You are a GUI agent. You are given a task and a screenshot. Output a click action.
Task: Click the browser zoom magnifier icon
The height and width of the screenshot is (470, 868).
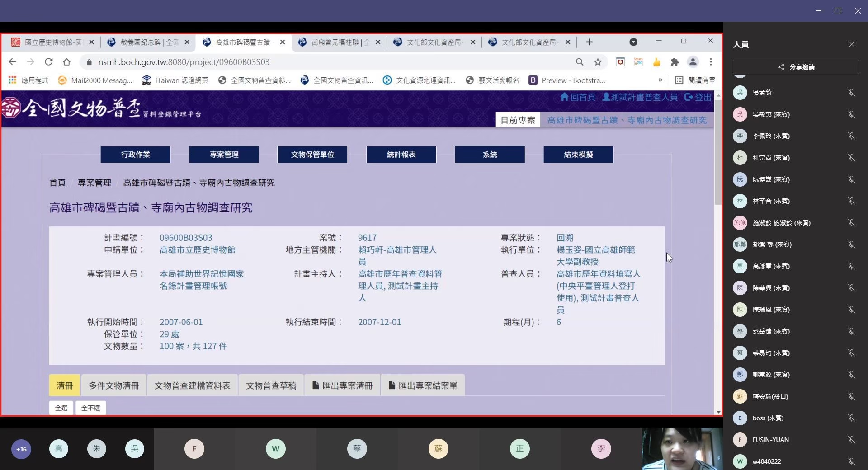click(x=580, y=62)
